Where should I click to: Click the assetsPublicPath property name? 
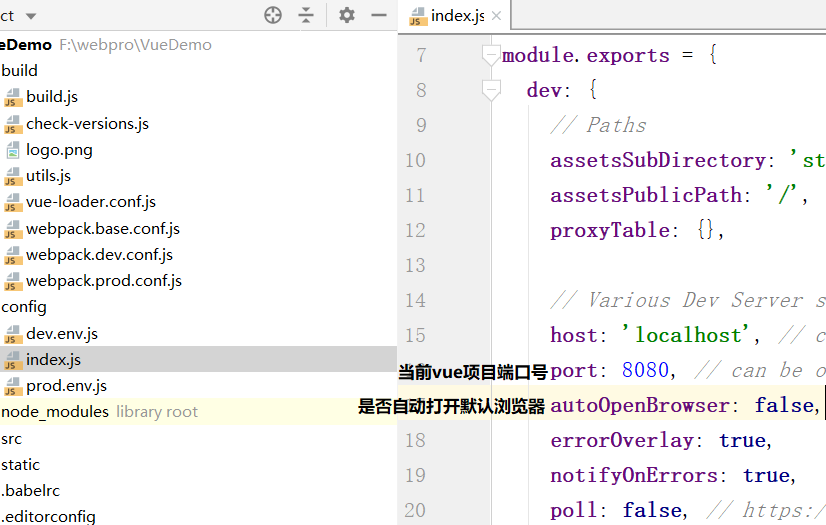[x=646, y=195]
